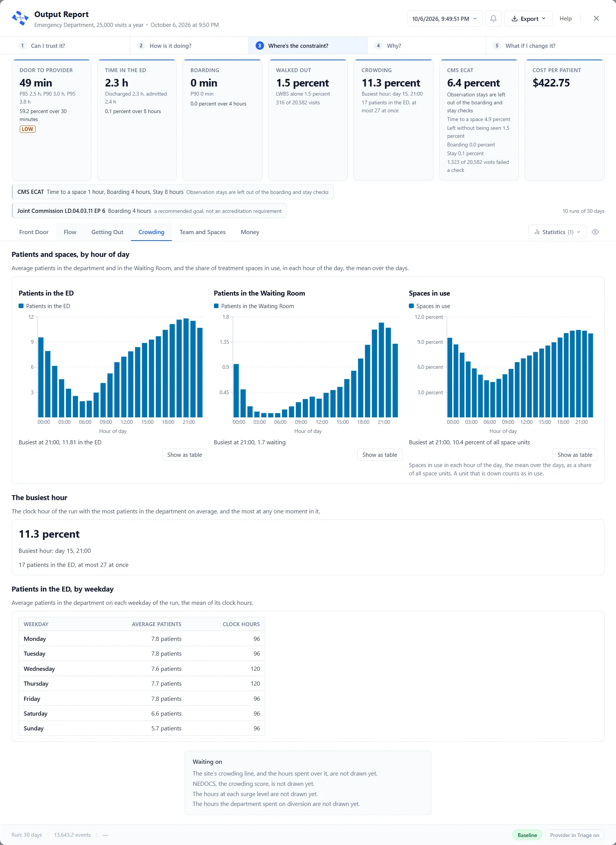The image size is (616, 845).
Task: Select step 3 Where's the constraint?
Action: 308,46
